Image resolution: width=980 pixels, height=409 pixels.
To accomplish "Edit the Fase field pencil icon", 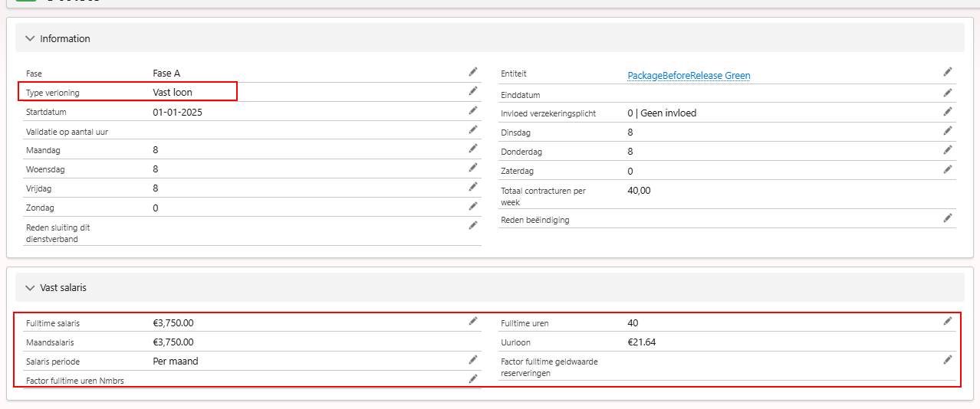I will coord(473,72).
